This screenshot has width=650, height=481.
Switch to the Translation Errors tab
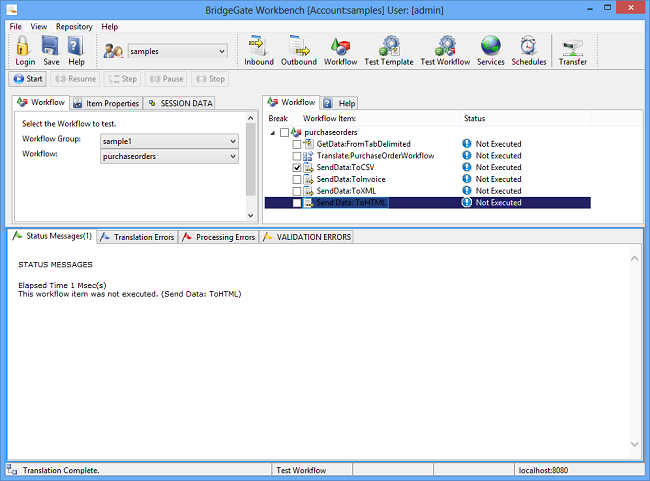point(138,237)
